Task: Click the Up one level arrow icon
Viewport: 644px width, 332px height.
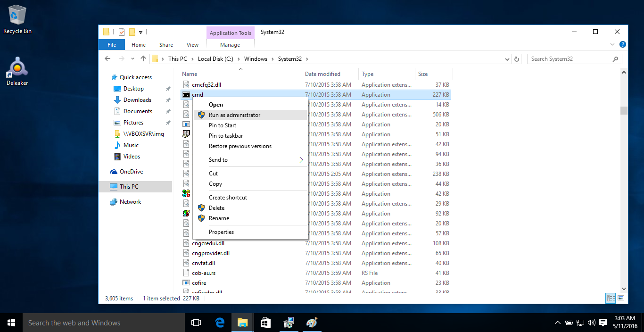Action: [x=143, y=59]
